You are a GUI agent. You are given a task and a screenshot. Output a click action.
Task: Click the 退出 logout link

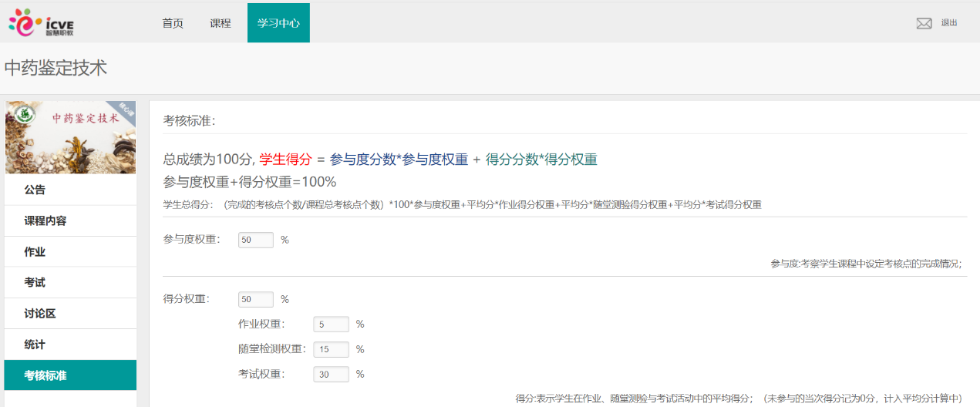(948, 23)
